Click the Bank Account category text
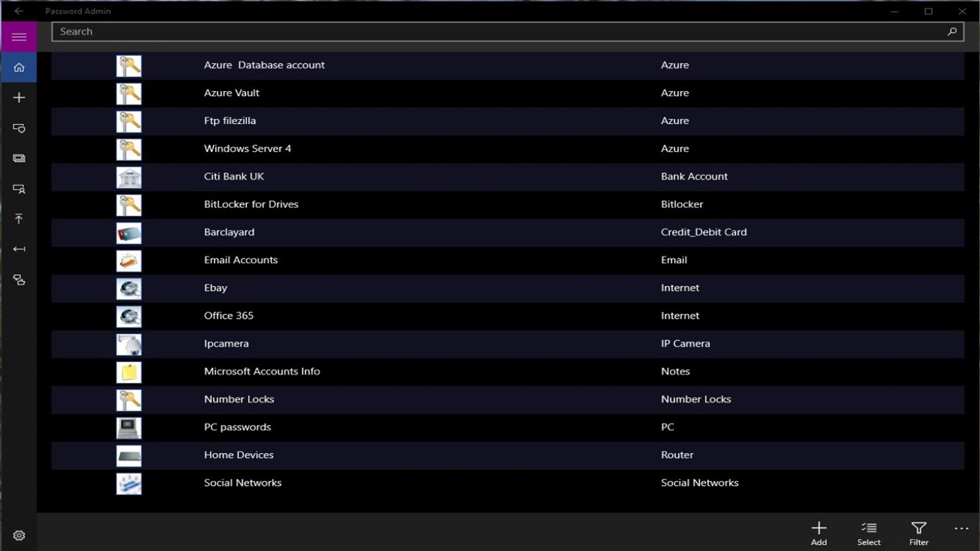Image resolution: width=980 pixels, height=551 pixels. coord(694,176)
